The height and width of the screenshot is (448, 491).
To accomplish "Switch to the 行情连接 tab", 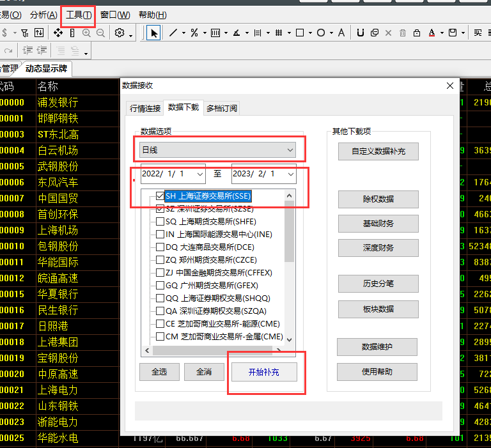I will click(x=145, y=108).
